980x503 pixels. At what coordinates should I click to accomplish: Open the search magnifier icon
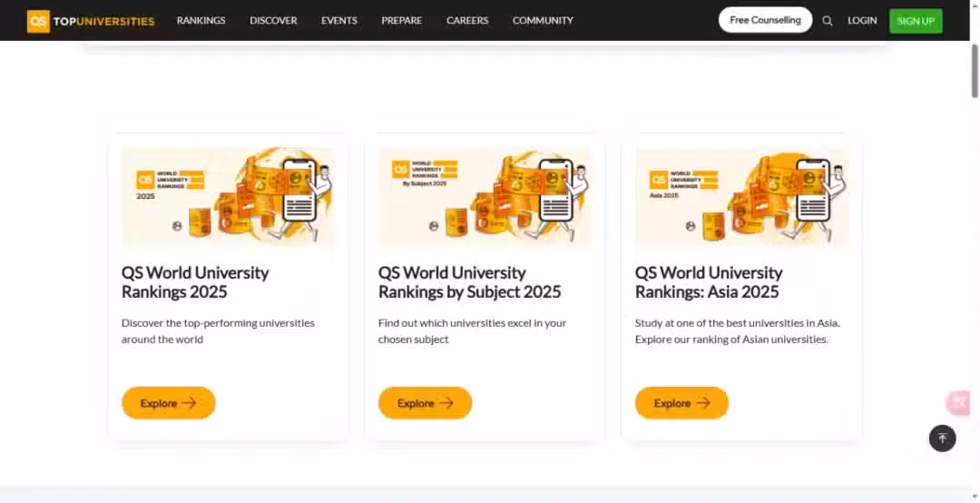827,21
